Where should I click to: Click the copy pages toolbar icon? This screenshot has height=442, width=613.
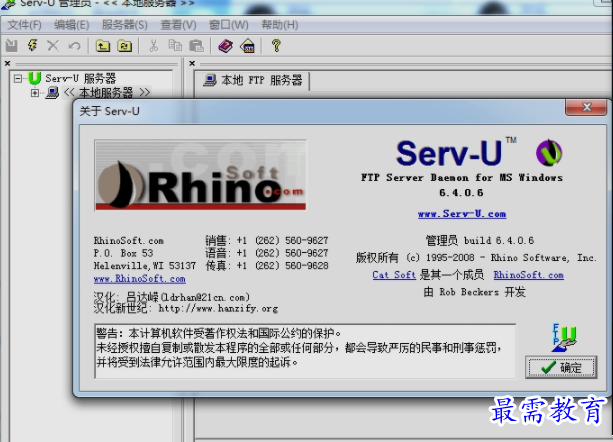point(175,46)
